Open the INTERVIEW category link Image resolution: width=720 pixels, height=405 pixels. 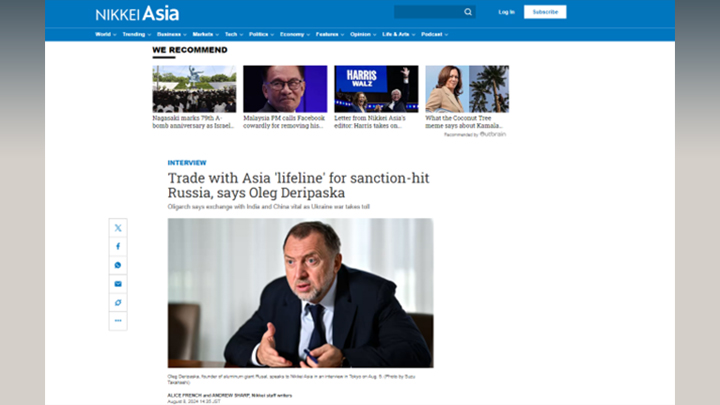[x=187, y=163]
